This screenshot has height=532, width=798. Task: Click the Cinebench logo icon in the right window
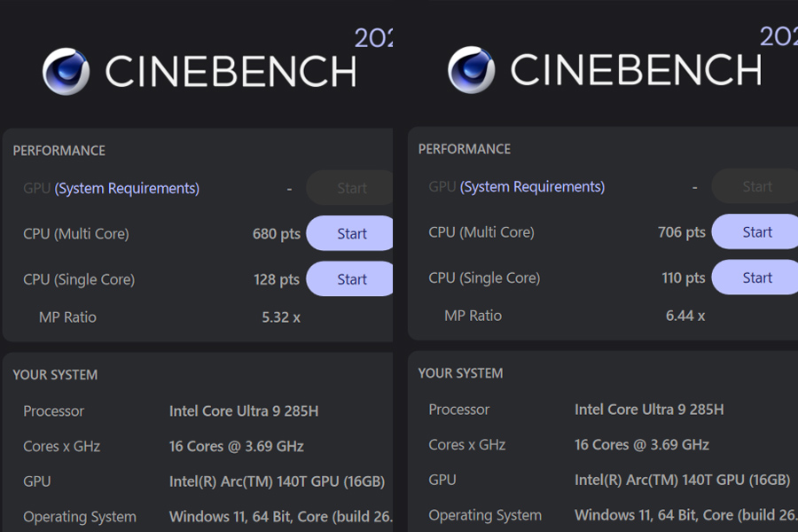tap(472, 70)
